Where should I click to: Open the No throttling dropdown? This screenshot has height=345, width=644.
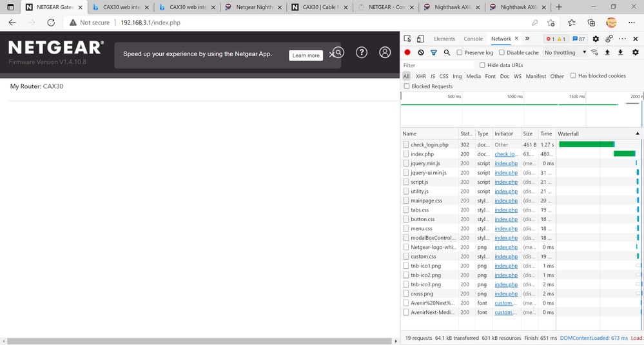[565, 52]
